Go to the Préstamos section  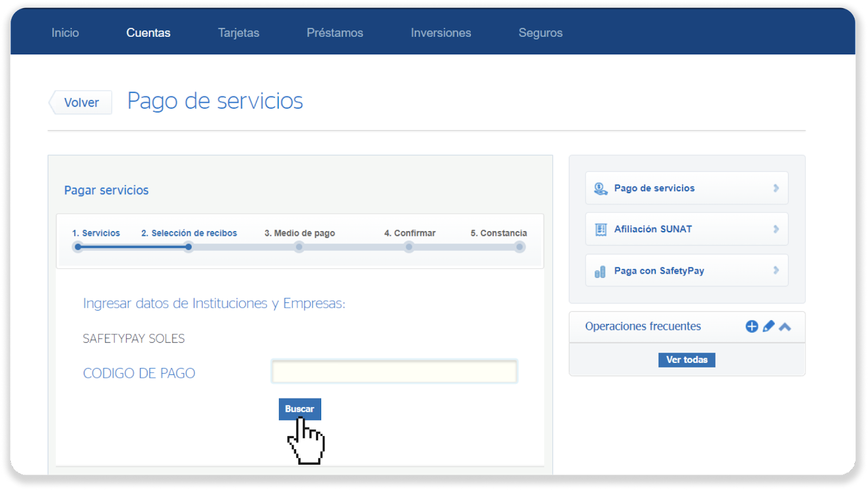click(335, 33)
